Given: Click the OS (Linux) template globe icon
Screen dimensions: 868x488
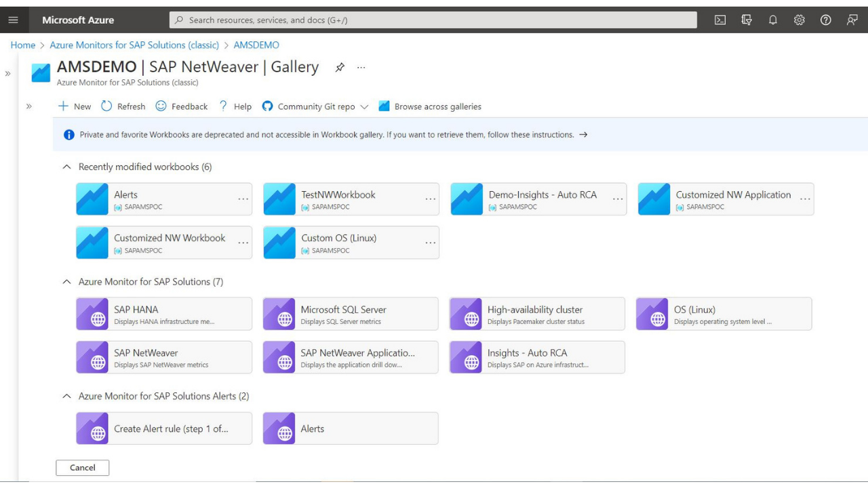Looking at the screenshot, I should tap(652, 314).
